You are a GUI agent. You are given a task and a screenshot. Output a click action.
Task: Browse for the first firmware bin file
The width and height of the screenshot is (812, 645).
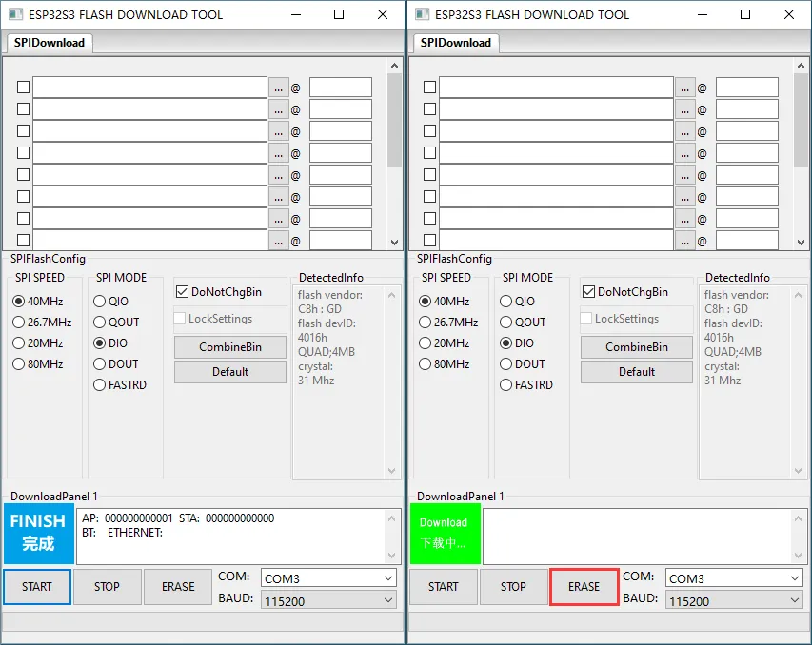(279, 87)
